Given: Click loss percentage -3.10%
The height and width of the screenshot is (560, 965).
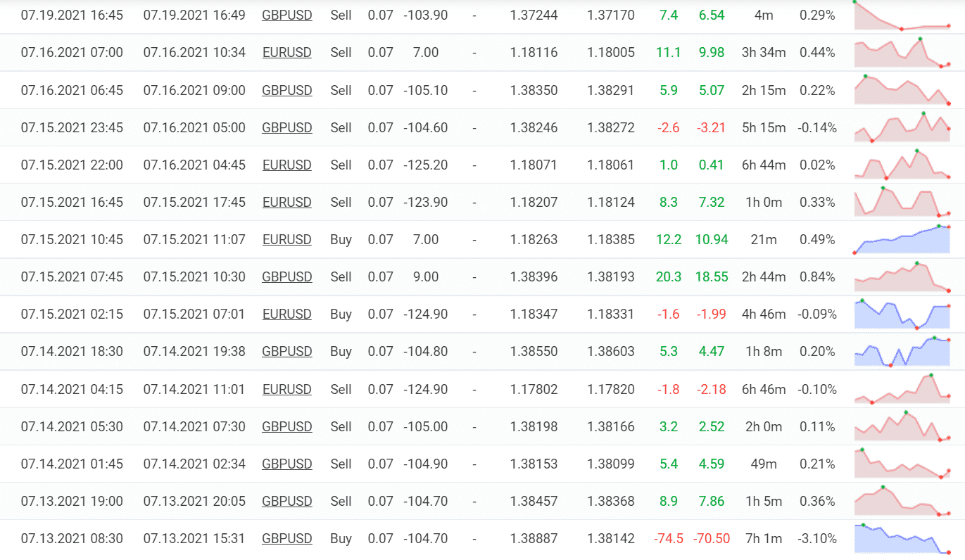Looking at the screenshot, I should click(x=817, y=538).
